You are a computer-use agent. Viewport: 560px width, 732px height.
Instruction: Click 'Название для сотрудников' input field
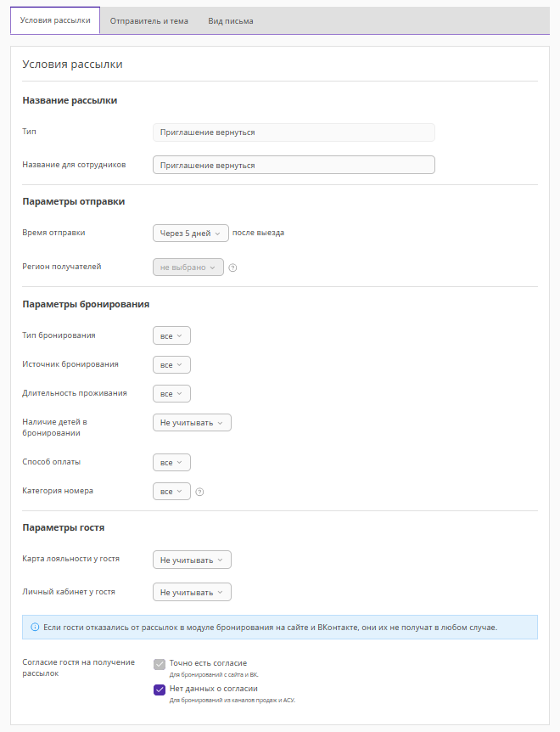click(x=293, y=165)
